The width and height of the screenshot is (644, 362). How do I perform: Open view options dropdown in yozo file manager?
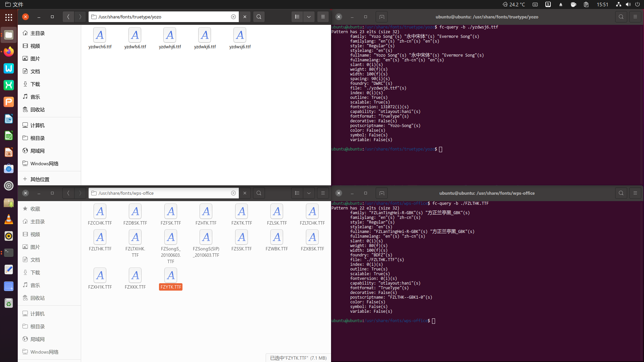pos(309,17)
